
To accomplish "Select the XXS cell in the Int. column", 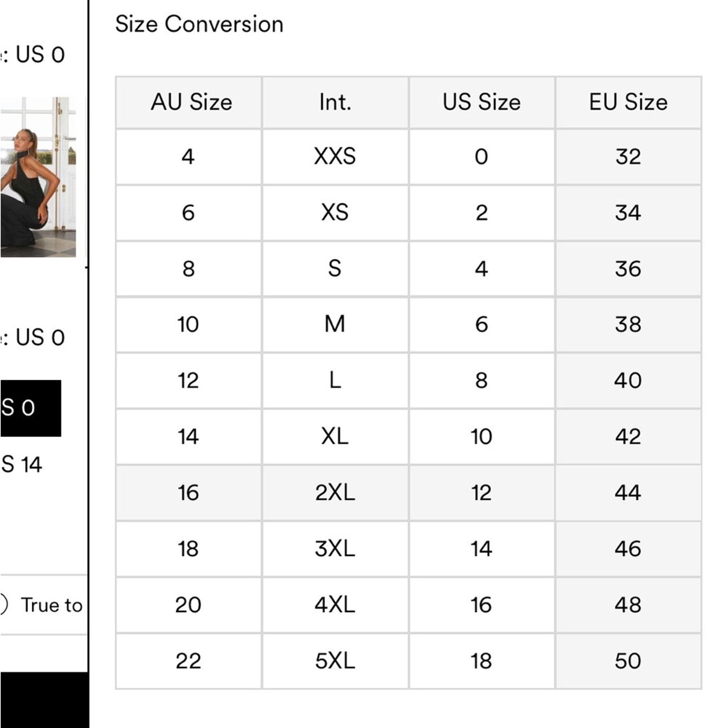I will 335,157.
